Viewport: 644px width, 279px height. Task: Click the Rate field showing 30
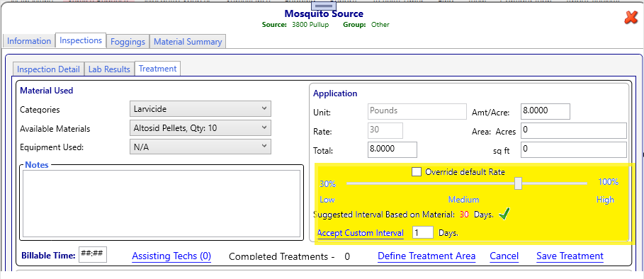pos(385,130)
